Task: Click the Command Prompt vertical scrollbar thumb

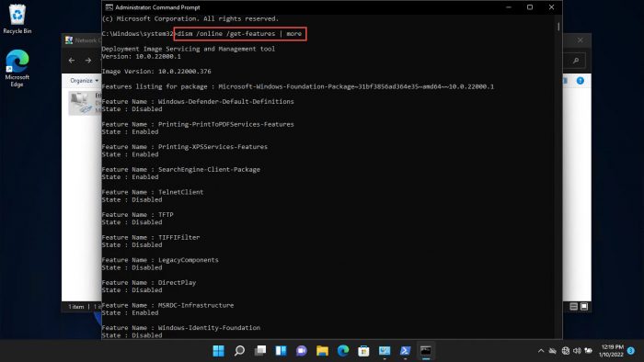Action: pyautogui.click(x=558, y=27)
